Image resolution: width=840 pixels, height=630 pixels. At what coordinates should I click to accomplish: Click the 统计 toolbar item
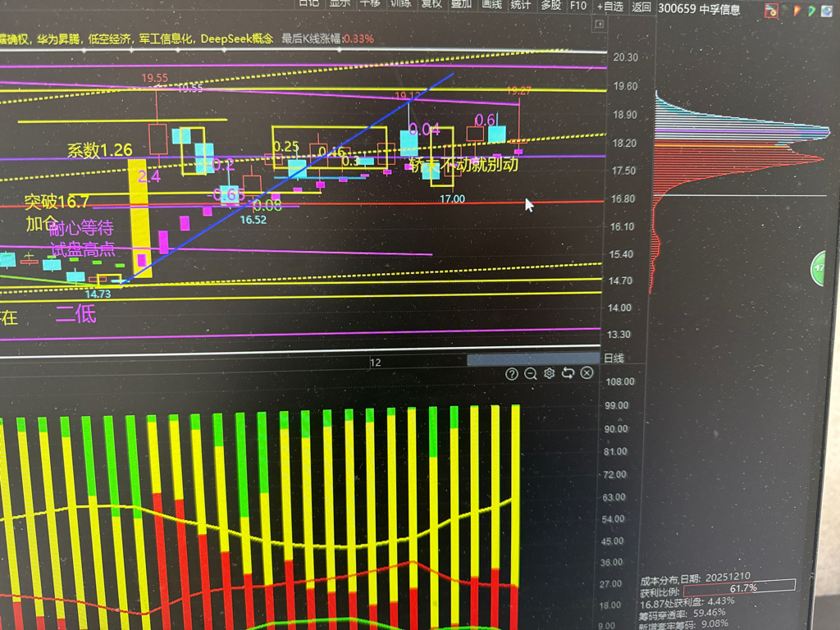[521, 5]
